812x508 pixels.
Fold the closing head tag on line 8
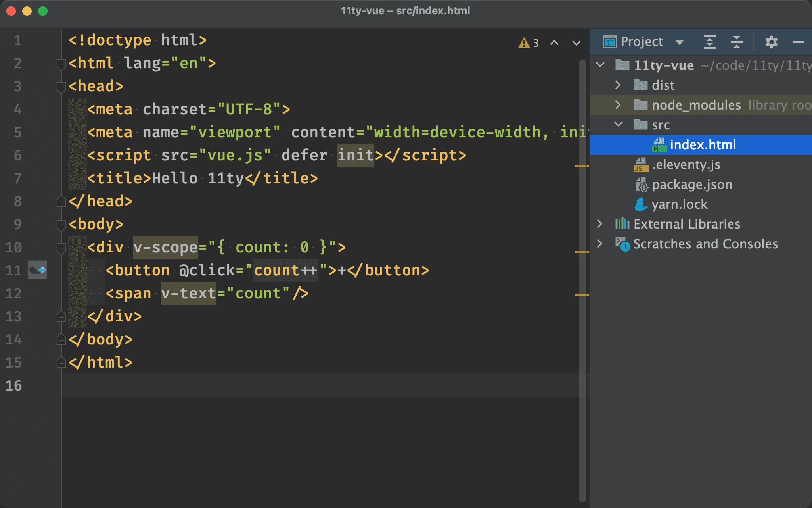click(61, 201)
